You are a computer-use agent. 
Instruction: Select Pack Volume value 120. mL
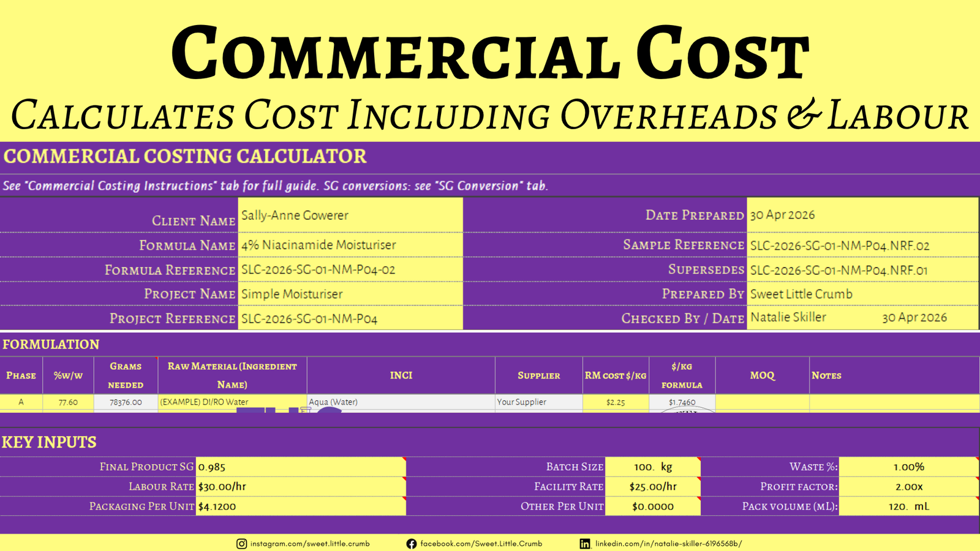point(909,506)
